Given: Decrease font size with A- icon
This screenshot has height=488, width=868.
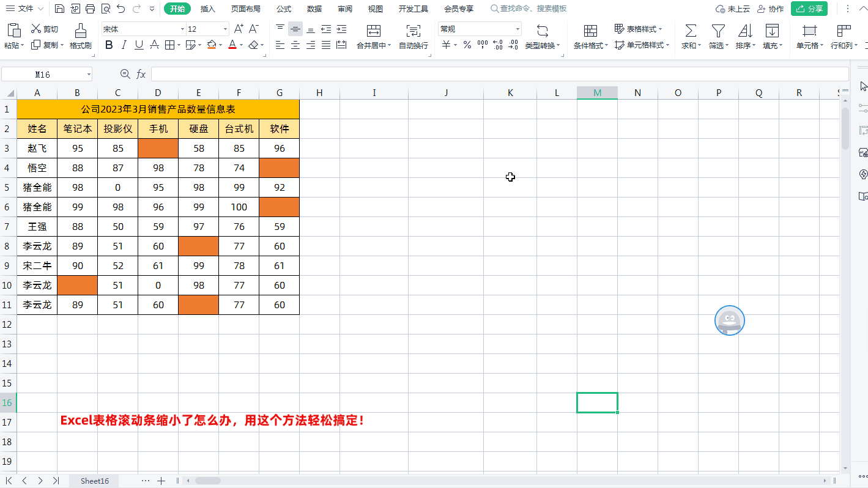Looking at the screenshot, I should coord(254,29).
